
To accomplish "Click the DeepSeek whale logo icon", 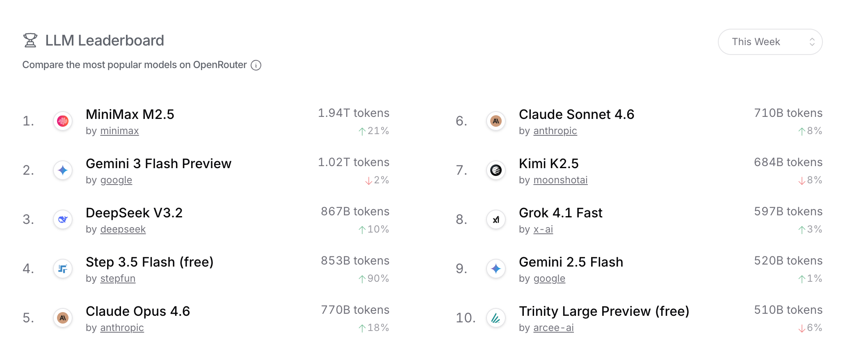I will pos(63,219).
